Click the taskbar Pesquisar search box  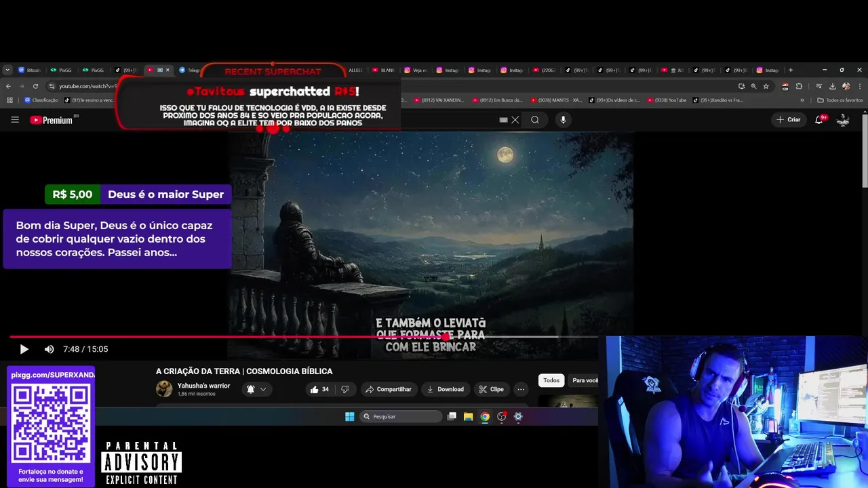click(400, 417)
